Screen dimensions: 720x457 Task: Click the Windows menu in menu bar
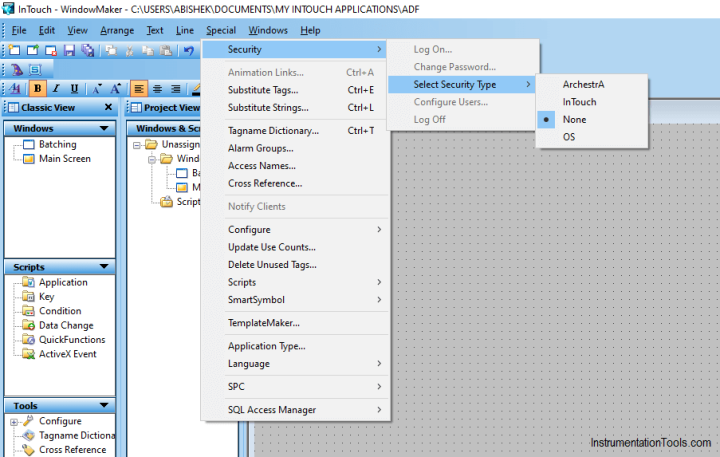268,30
